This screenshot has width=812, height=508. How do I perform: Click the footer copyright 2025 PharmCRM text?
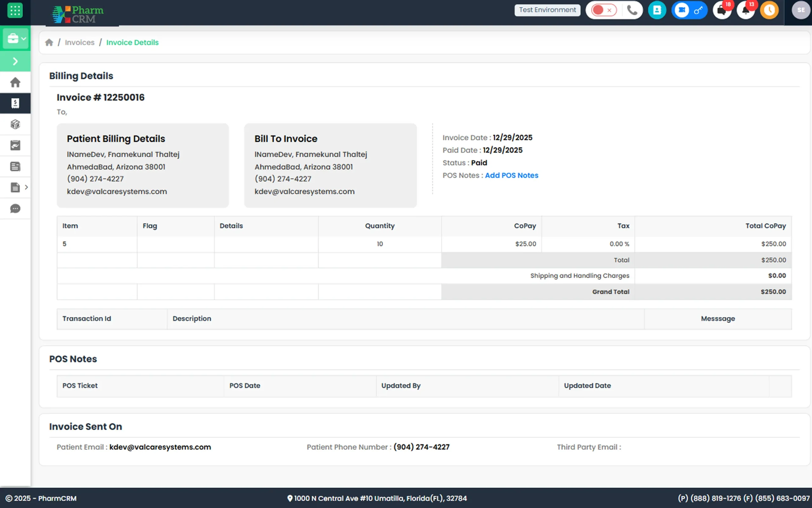pos(41,498)
